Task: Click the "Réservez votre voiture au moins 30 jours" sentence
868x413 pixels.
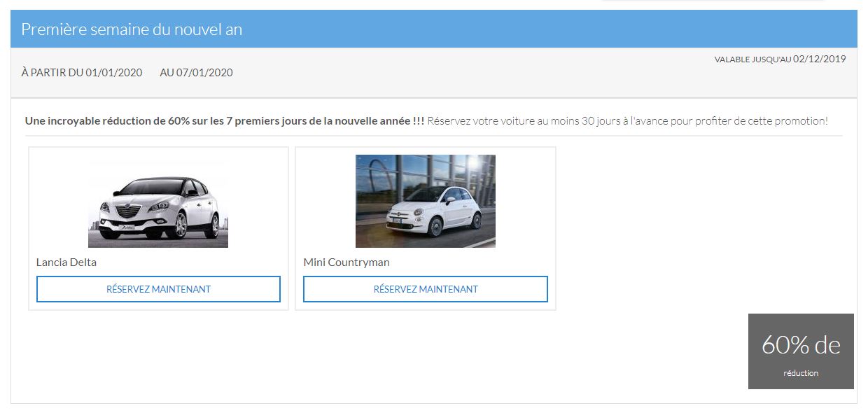Action: click(x=627, y=121)
